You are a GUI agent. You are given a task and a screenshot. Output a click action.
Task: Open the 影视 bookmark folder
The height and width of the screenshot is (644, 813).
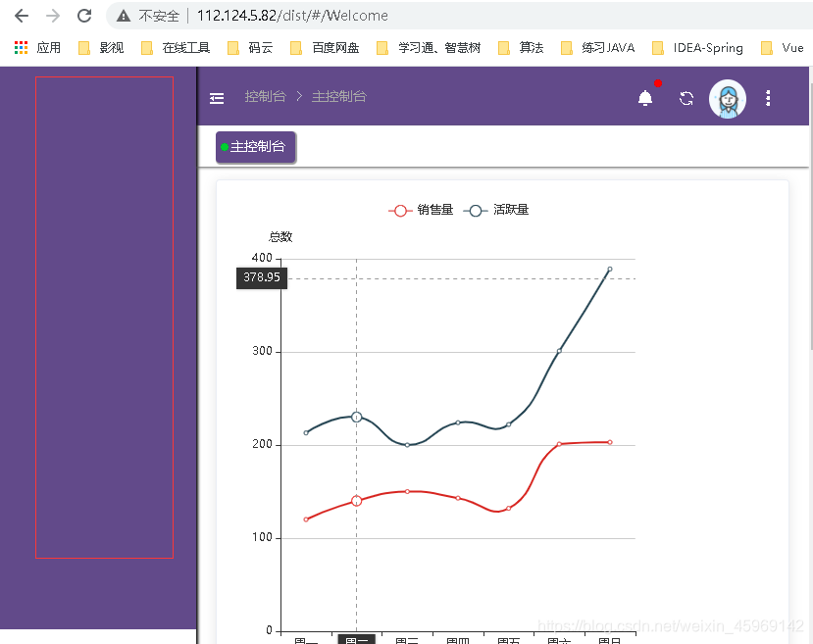(101, 48)
